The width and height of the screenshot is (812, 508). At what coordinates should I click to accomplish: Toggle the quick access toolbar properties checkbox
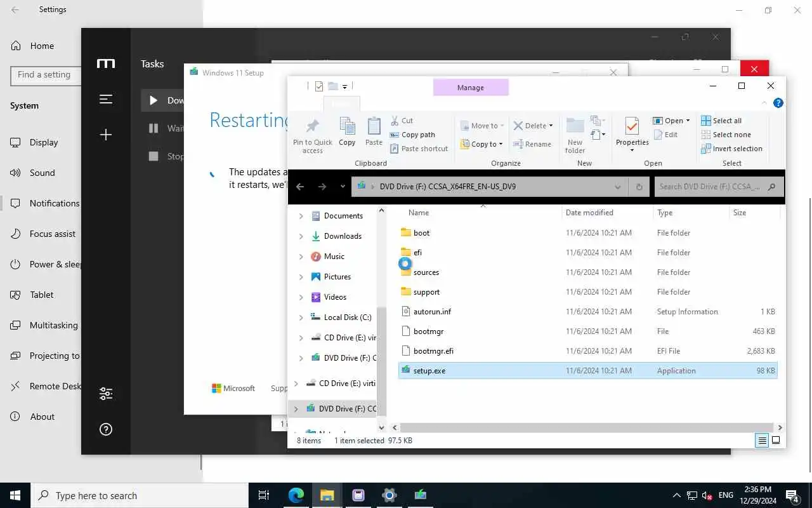[x=319, y=86]
